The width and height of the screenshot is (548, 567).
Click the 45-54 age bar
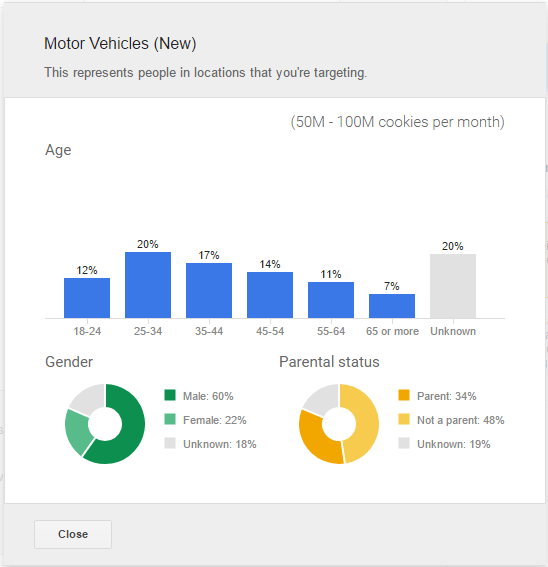coord(270,295)
